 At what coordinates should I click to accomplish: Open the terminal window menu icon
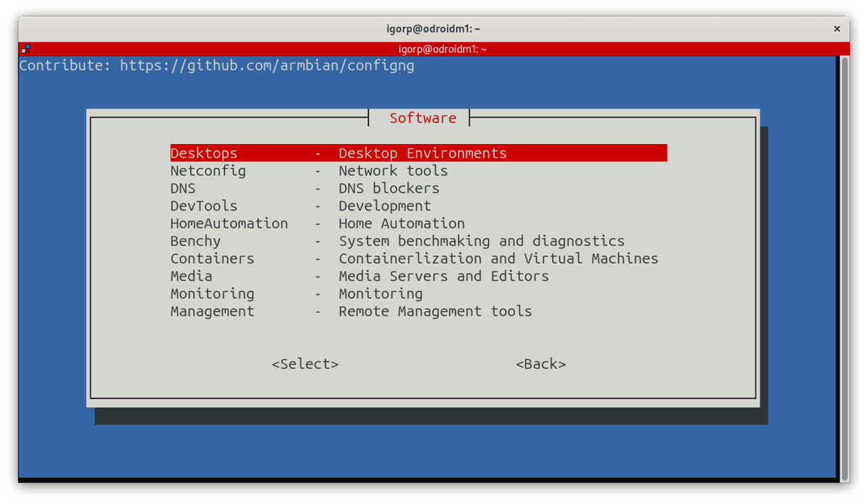24,48
